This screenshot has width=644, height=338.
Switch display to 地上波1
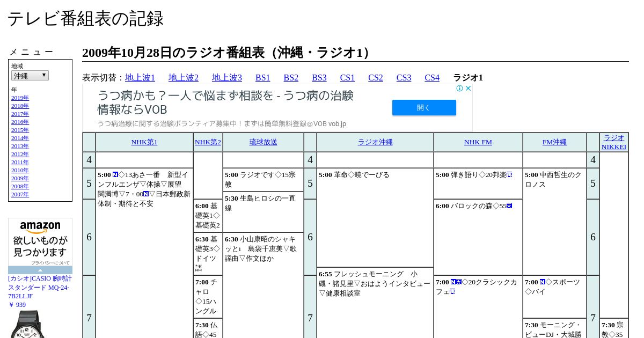[140, 78]
